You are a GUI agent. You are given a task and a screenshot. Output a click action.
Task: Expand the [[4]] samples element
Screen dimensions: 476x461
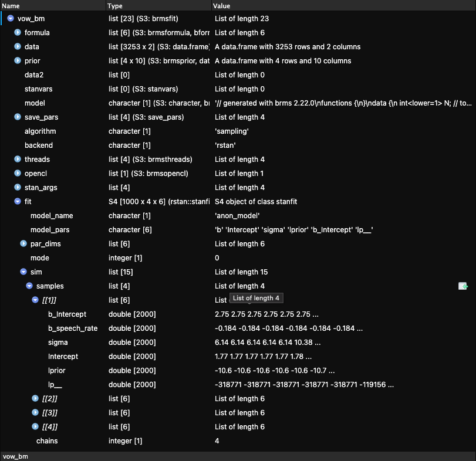coord(35,427)
